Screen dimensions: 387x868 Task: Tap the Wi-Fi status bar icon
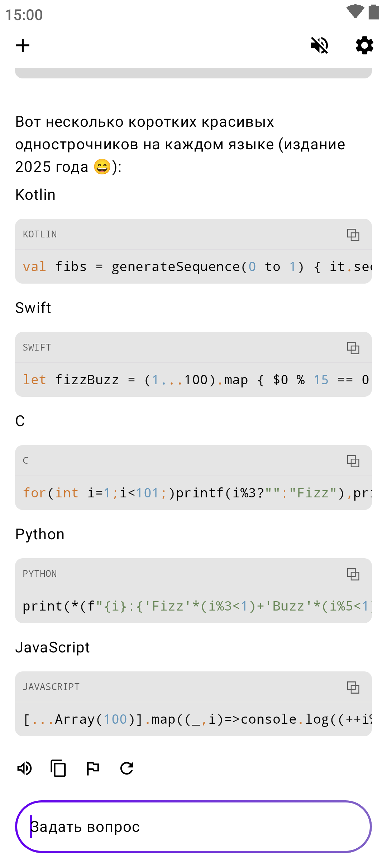tap(355, 11)
